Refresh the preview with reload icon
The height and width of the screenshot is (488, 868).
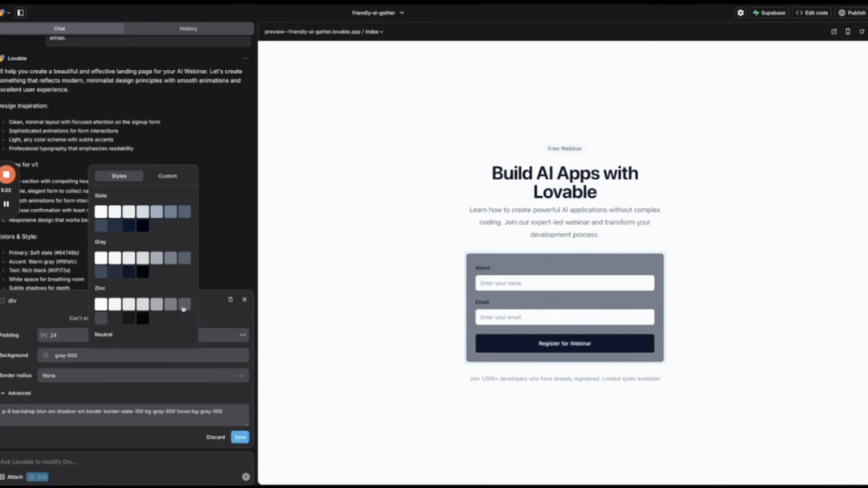click(x=862, y=31)
